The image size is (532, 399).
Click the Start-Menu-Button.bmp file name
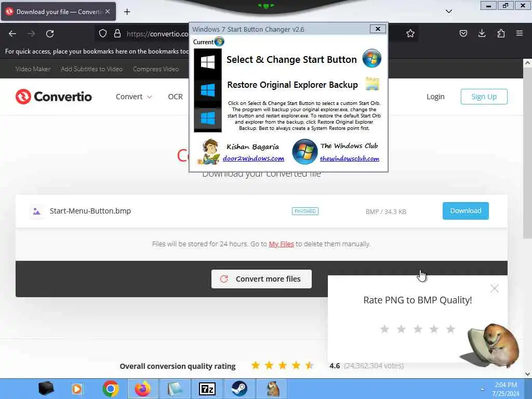click(90, 211)
